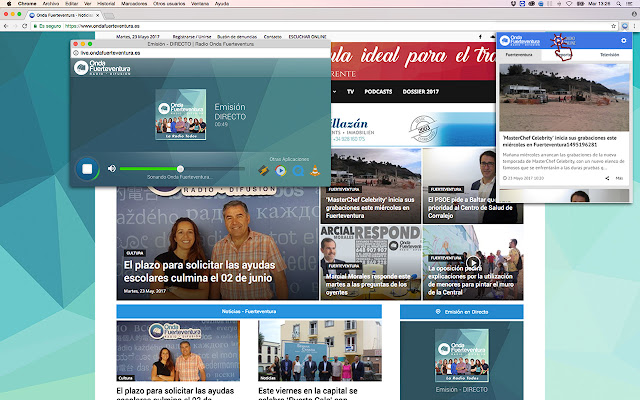Open Spotlight search in menu bar
Viewport: 640px width, 400px height.
(619, 3)
